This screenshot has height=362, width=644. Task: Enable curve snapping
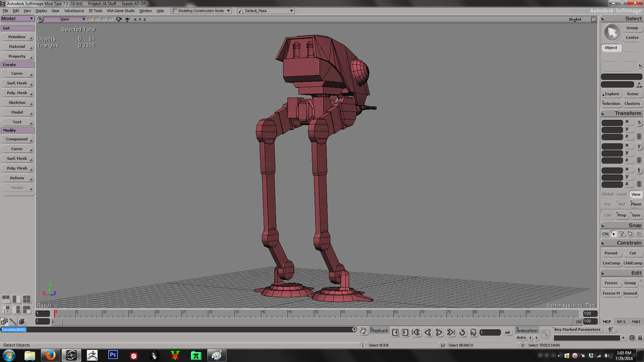622,234
